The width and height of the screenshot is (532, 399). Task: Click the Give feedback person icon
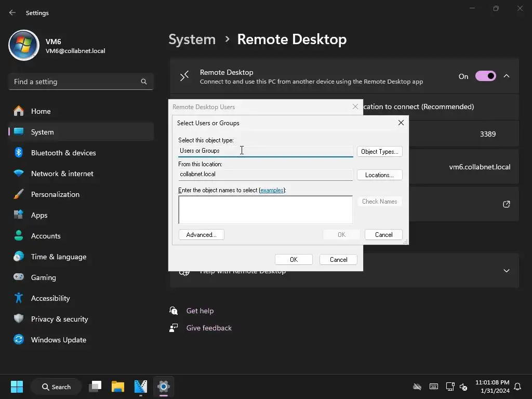174,328
